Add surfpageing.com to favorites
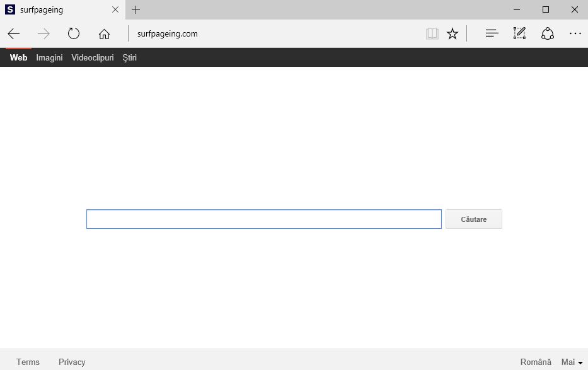 point(452,33)
